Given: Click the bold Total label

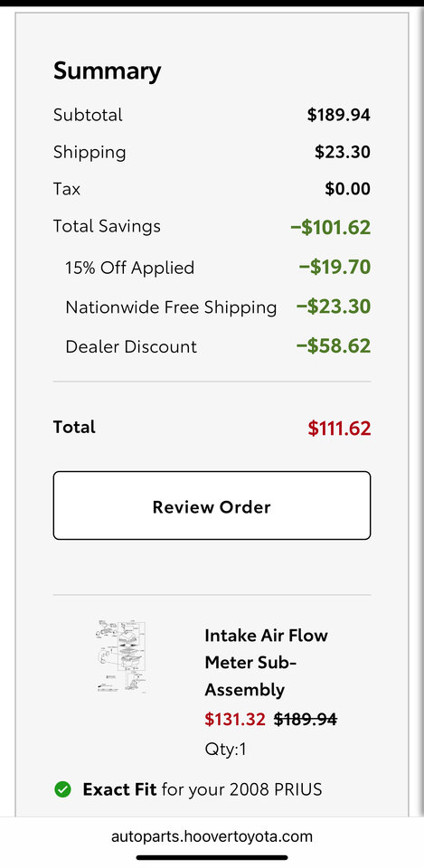Looking at the screenshot, I should click(x=74, y=427).
